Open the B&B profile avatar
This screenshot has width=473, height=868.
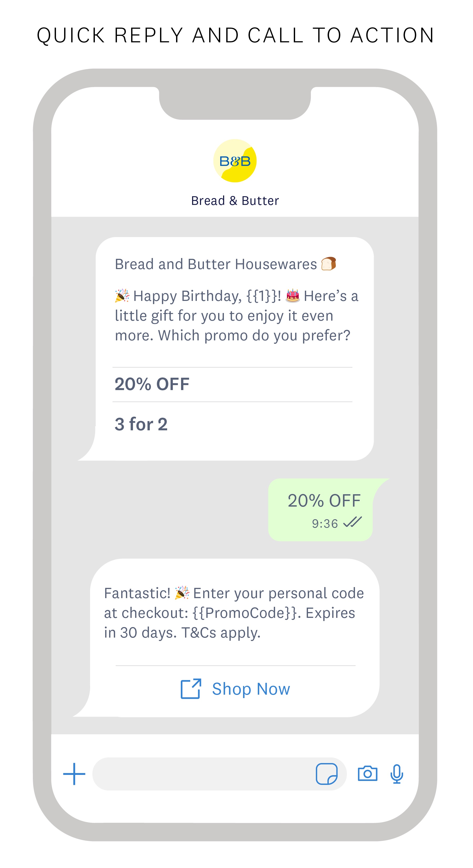(x=235, y=161)
